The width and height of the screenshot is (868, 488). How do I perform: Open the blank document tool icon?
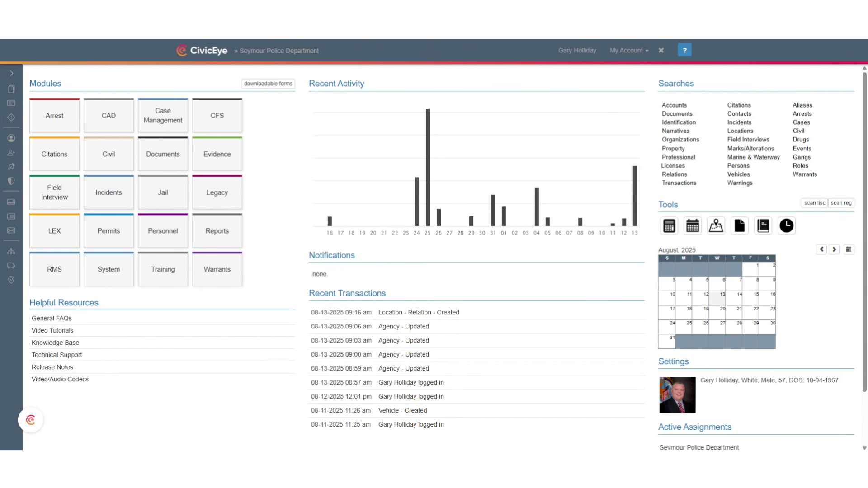coord(740,225)
